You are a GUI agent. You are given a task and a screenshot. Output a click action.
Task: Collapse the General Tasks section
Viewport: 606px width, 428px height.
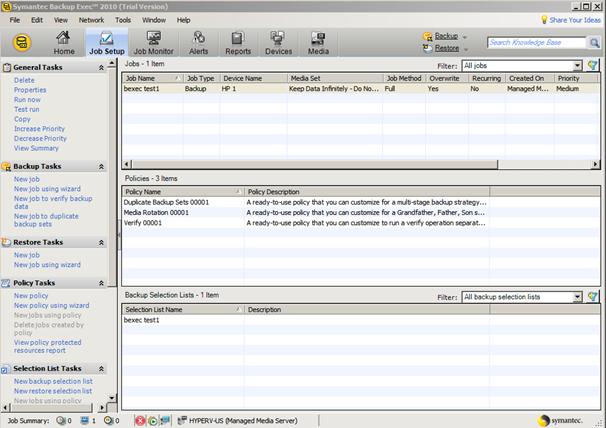[x=101, y=68]
